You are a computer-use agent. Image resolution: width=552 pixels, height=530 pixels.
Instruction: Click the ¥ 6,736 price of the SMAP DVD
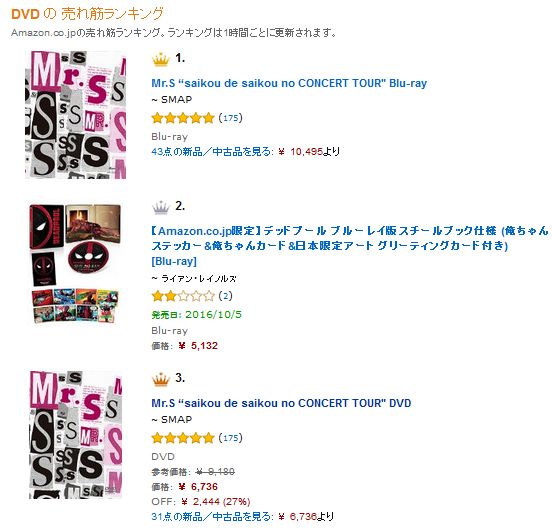(x=198, y=487)
